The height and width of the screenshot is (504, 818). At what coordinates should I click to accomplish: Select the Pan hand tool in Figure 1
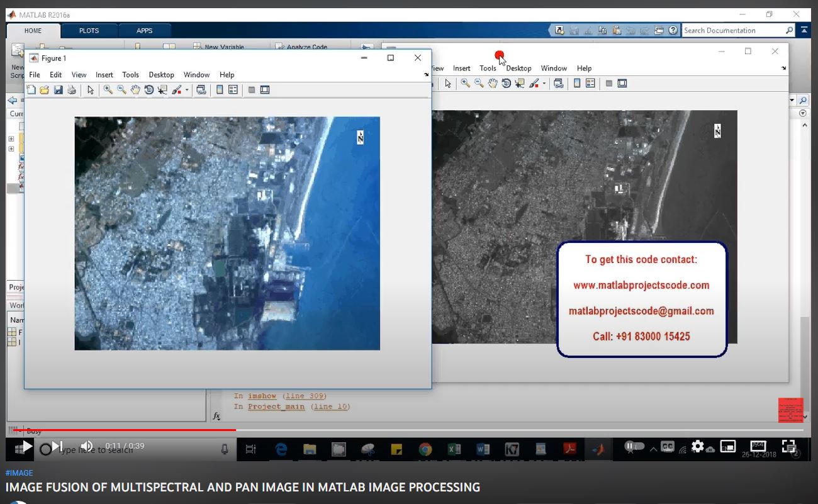tap(135, 90)
